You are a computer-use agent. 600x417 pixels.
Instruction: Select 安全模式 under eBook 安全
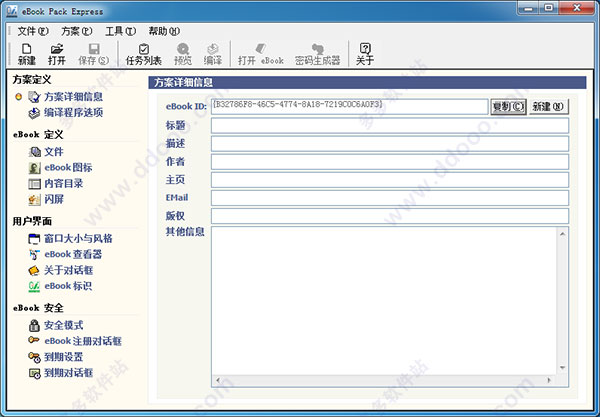(56, 326)
